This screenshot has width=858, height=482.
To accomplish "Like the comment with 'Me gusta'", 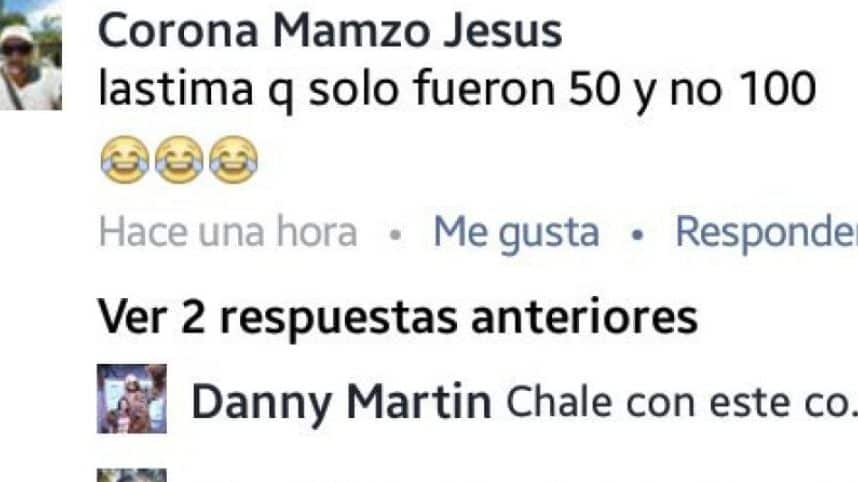I will tap(516, 233).
